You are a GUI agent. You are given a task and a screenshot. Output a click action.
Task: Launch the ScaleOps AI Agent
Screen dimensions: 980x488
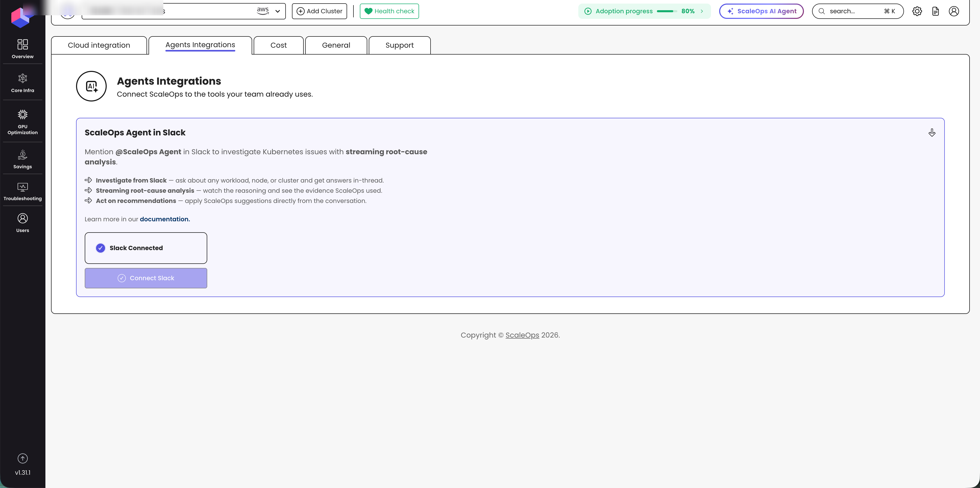[x=761, y=11]
